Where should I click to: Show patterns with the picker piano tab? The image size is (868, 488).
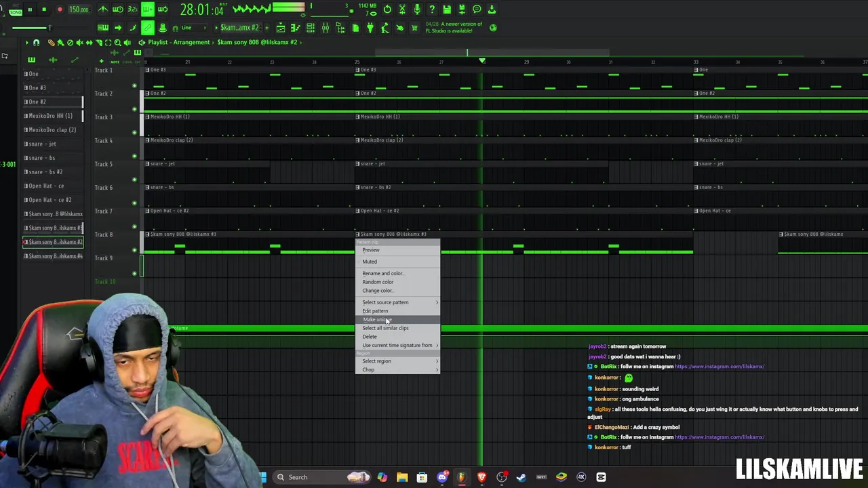31,60
